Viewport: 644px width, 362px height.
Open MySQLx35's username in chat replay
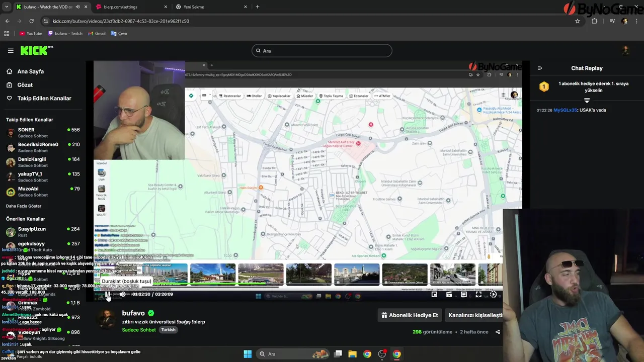(566, 110)
